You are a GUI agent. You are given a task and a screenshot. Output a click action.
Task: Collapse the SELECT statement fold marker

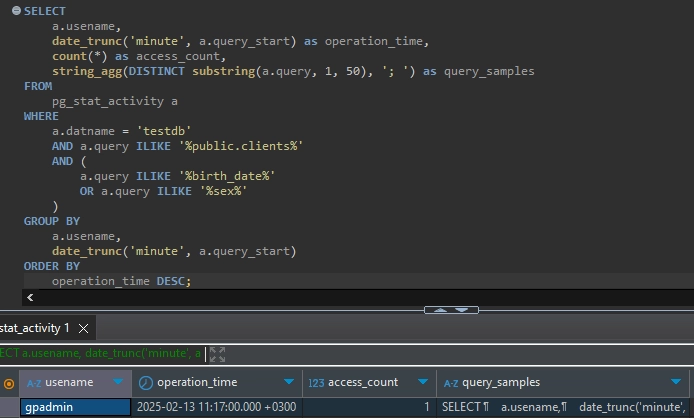15,11
